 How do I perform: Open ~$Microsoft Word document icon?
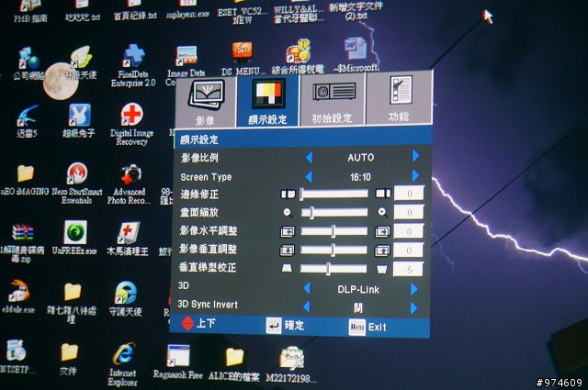click(x=356, y=55)
